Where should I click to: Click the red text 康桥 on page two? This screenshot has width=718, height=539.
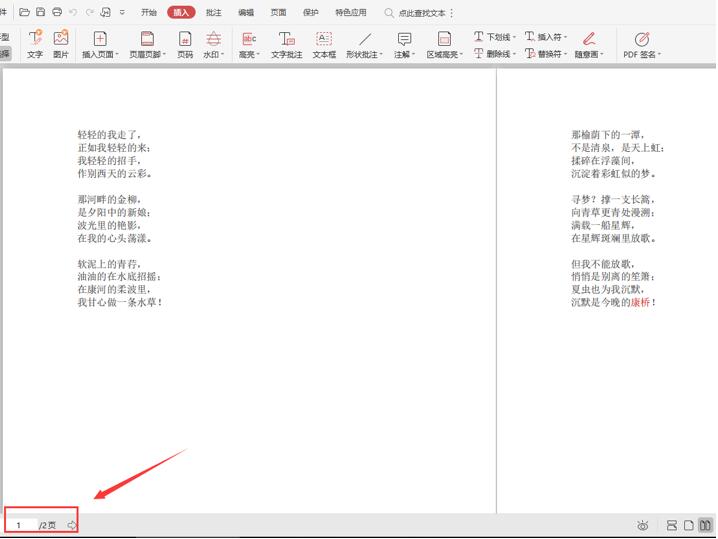coord(640,302)
